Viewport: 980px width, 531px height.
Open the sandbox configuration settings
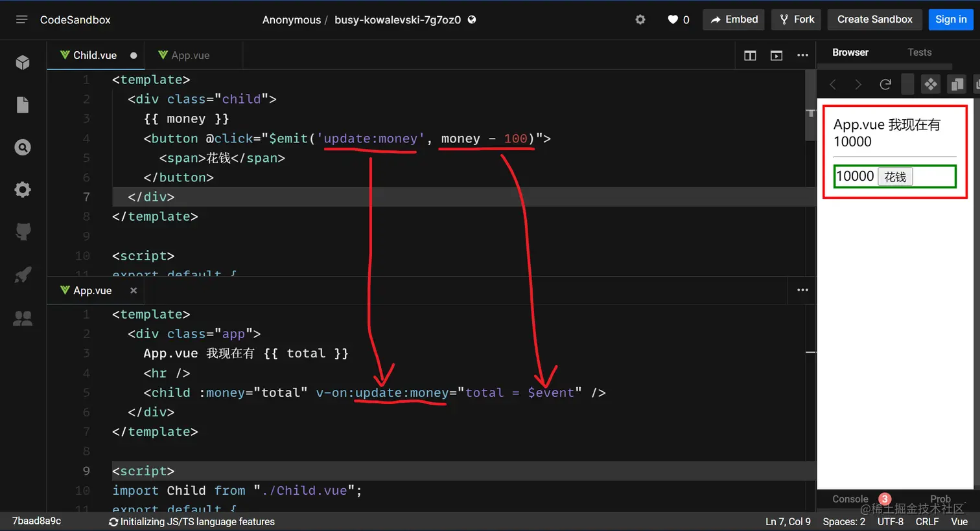23,189
